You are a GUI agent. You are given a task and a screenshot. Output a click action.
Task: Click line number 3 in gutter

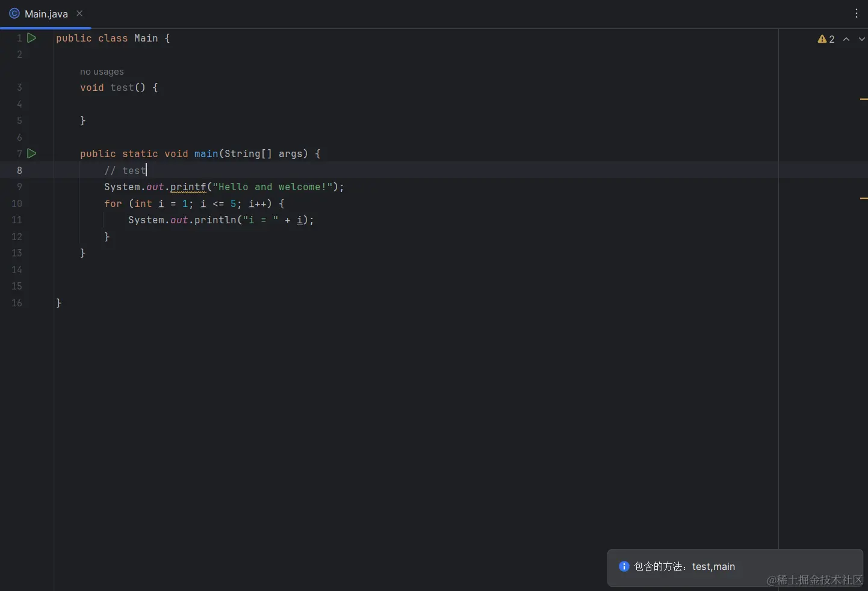19,87
